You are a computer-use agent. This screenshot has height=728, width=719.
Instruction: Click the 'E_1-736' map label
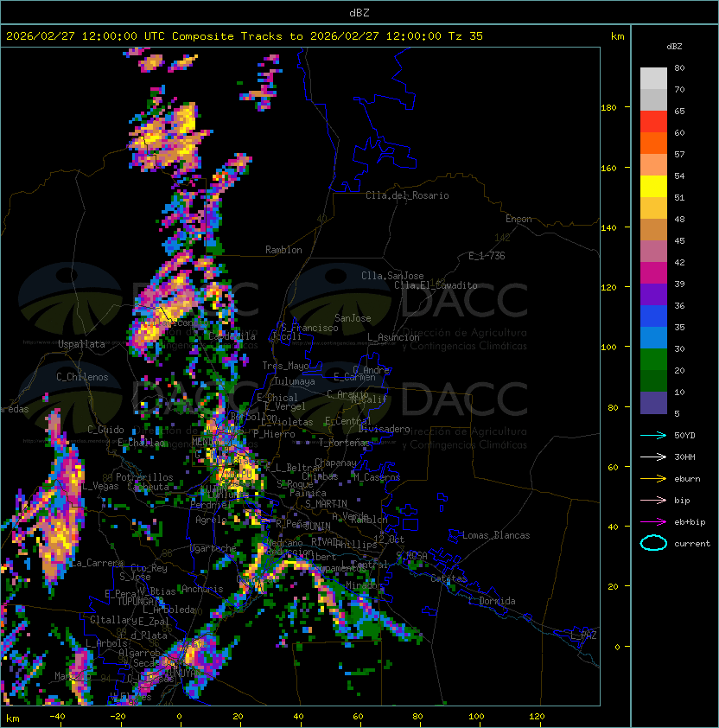click(487, 256)
